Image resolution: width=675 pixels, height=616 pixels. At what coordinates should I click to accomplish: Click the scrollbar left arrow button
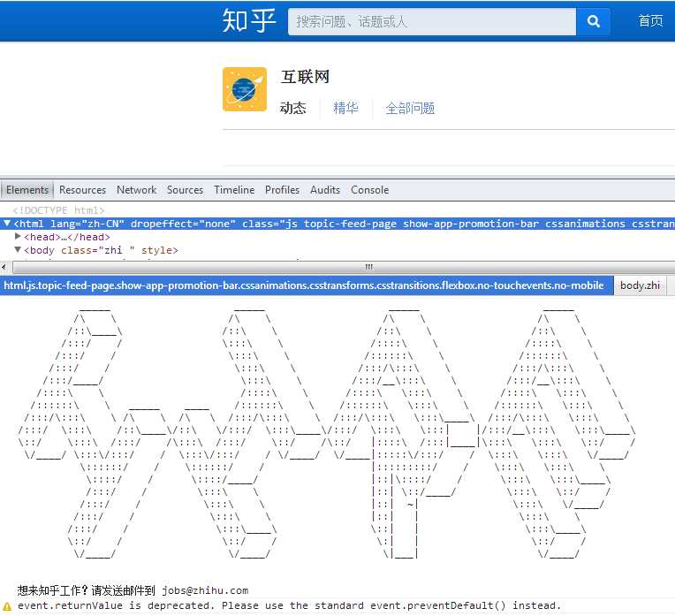click(x=4, y=267)
